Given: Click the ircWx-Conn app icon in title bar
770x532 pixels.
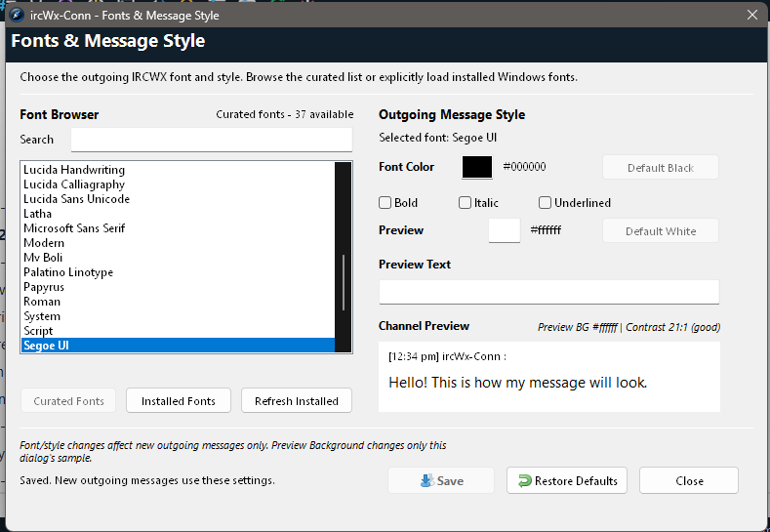Looking at the screenshot, I should coord(17,15).
